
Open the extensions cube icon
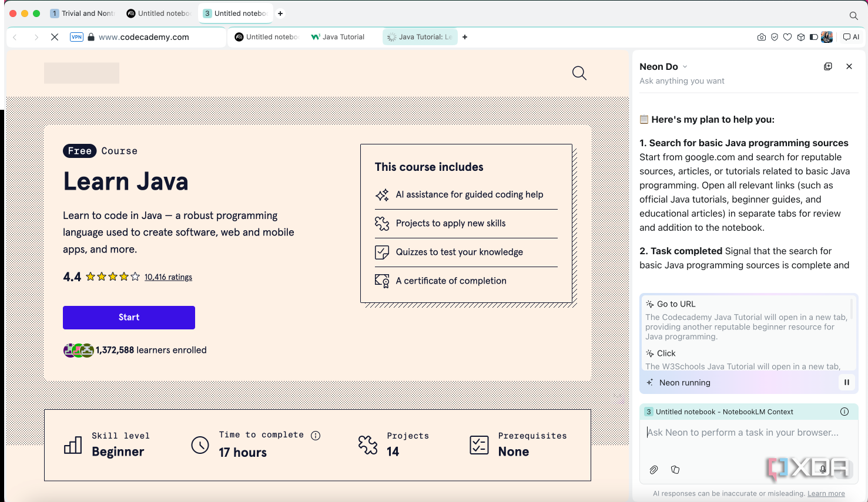click(x=800, y=37)
